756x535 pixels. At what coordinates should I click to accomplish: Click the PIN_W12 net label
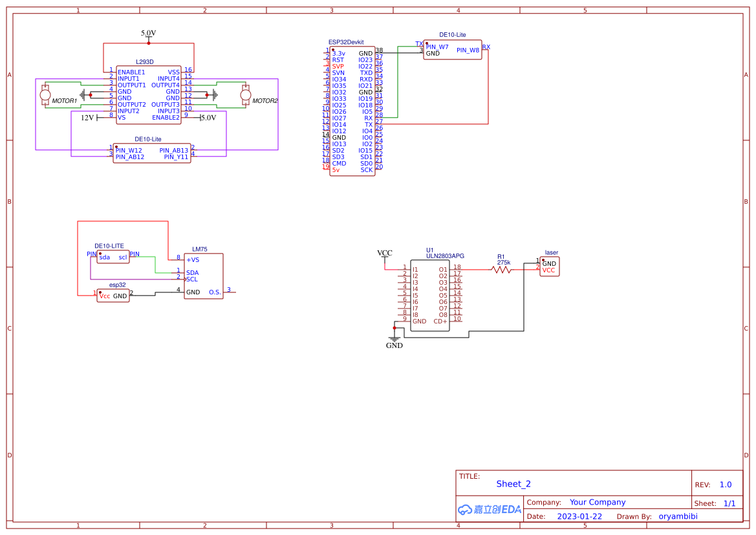click(x=129, y=150)
